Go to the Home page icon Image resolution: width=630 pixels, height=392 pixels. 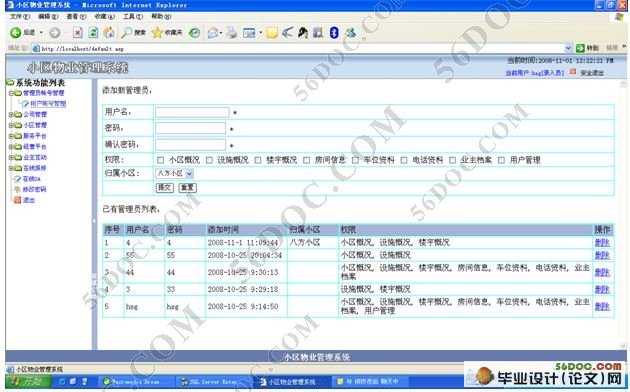[109, 33]
